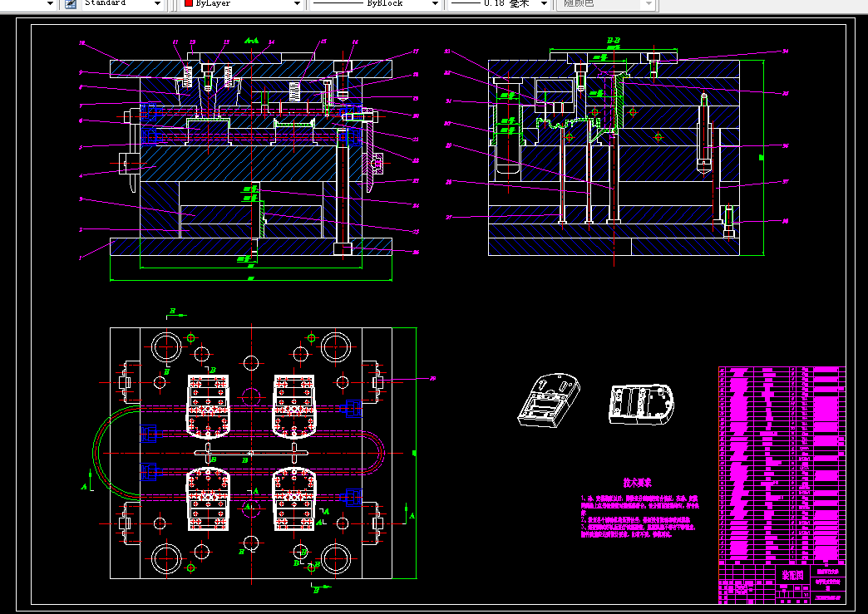
Task: Click the bottom-right guide pillar circle in plan view
Action: [335, 558]
